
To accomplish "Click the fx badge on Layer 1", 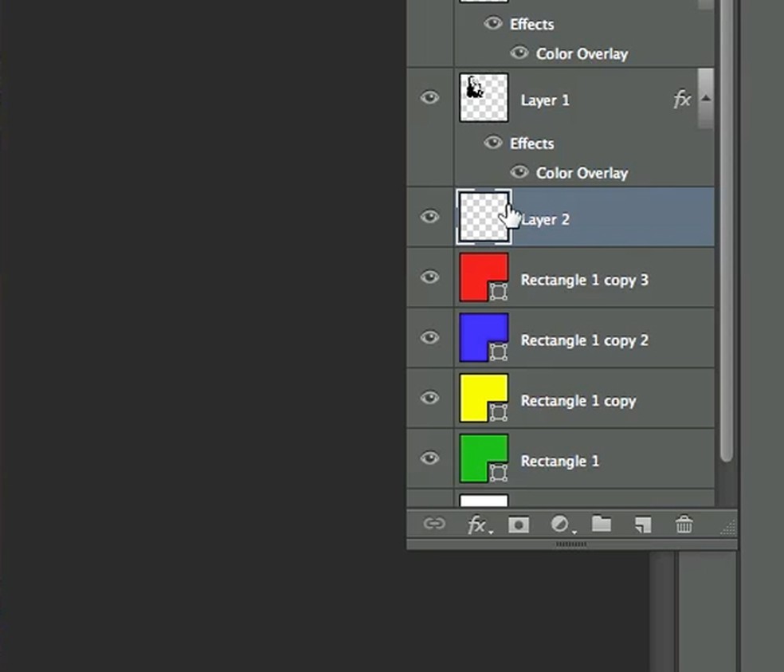I will coord(681,100).
